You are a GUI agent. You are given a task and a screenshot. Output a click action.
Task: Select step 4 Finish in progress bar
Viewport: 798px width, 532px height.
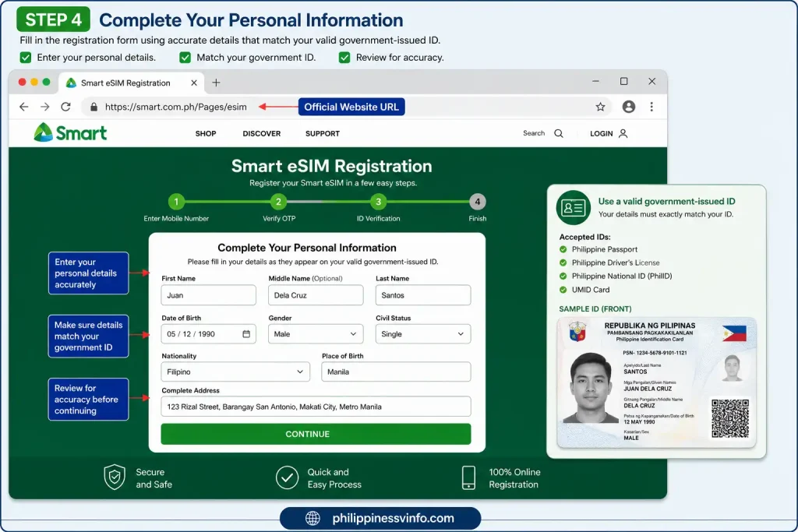[478, 202]
